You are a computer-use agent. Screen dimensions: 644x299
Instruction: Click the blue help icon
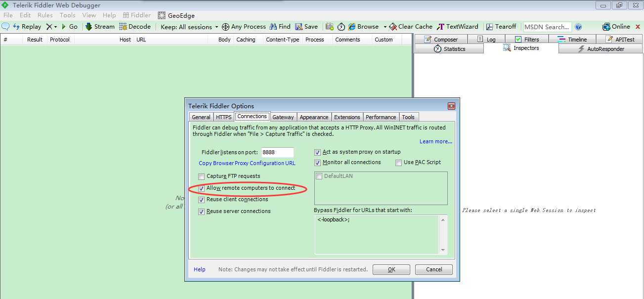tap(578, 27)
